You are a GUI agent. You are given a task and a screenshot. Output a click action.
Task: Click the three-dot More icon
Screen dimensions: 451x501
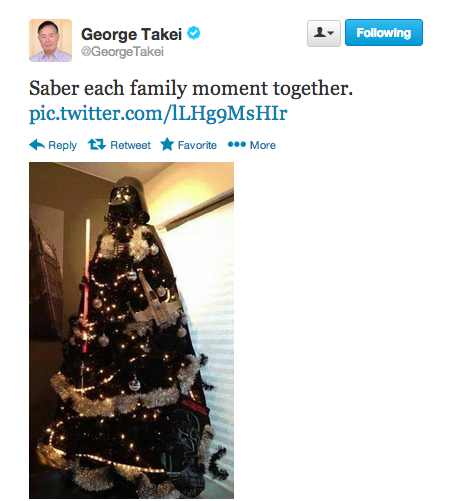tap(237, 145)
